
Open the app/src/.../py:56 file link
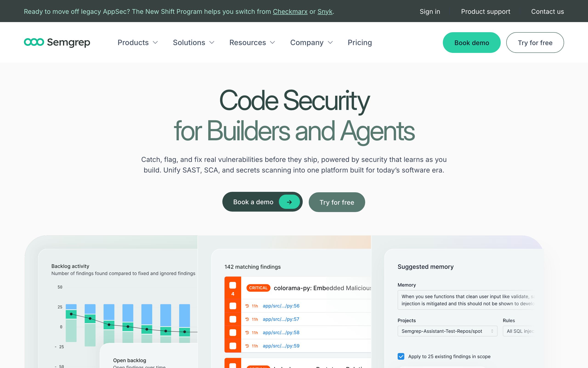281,306
